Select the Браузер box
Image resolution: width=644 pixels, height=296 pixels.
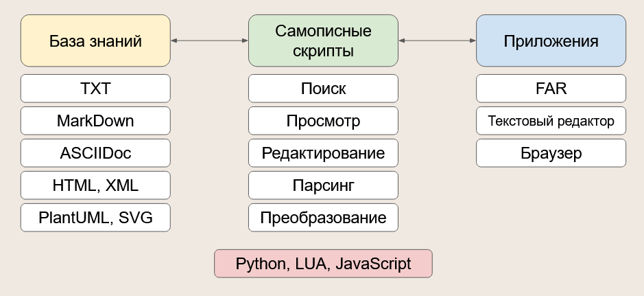551,153
